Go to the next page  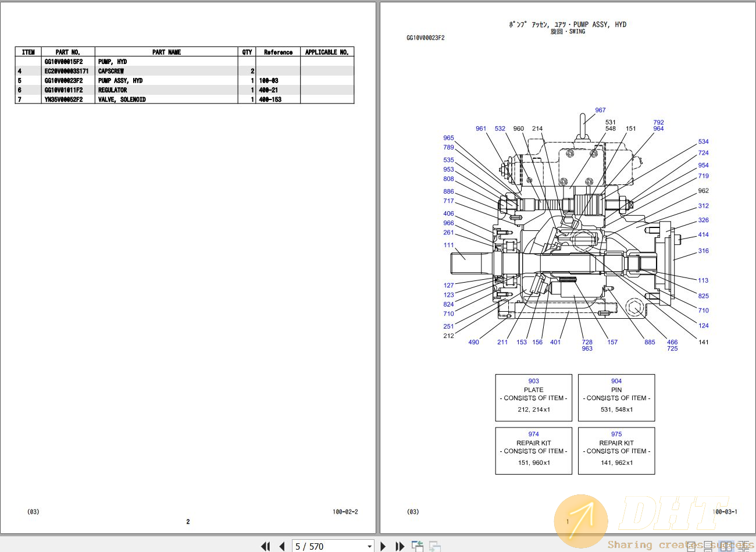(x=383, y=546)
